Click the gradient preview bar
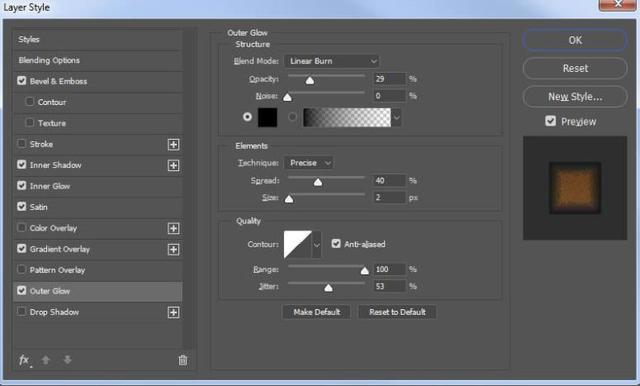 pos(347,118)
